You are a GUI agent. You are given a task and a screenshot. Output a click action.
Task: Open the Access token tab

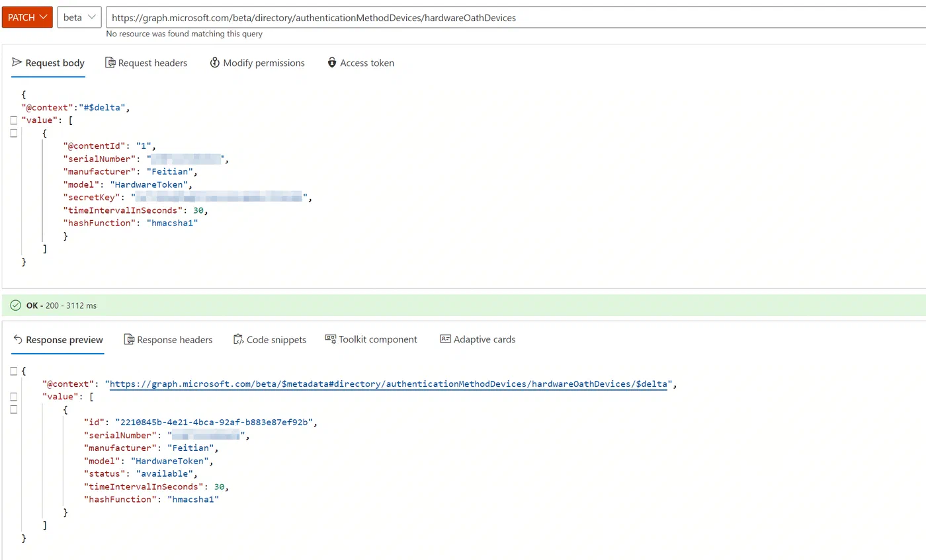click(x=360, y=63)
